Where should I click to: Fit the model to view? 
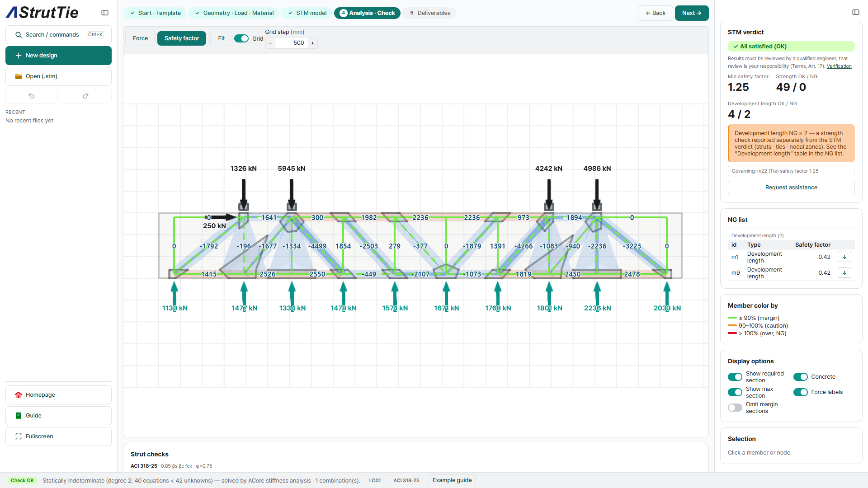click(221, 38)
